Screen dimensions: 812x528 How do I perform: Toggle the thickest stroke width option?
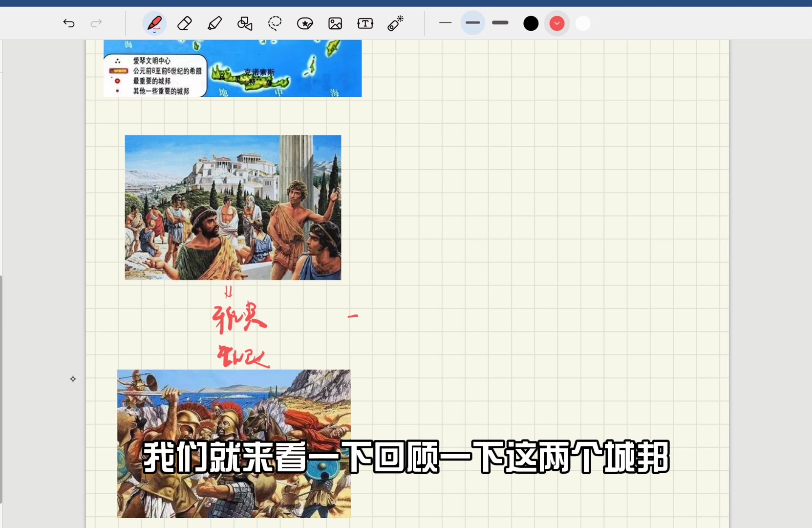tap(500, 23)
